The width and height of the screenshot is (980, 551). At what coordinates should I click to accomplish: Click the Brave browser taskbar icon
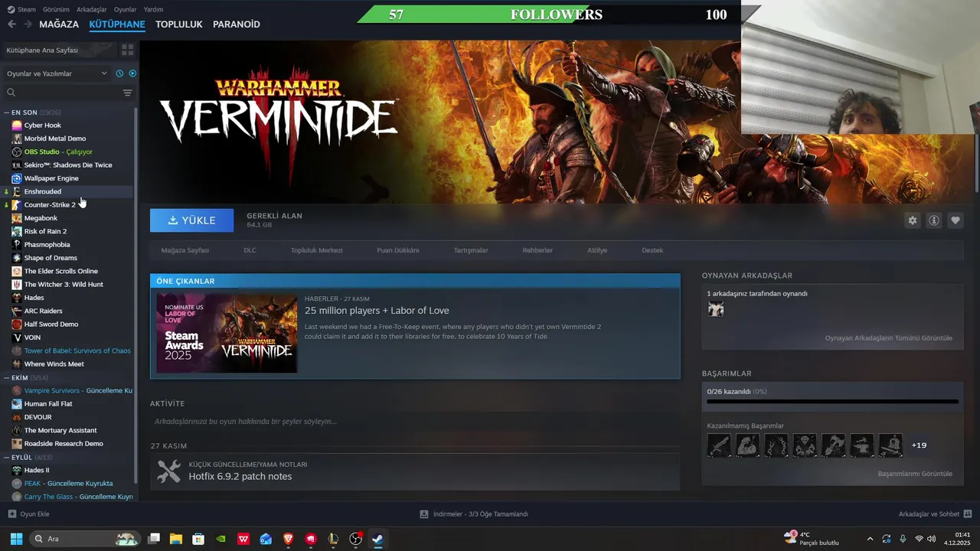pyautogui.click(x=288, y=539)
